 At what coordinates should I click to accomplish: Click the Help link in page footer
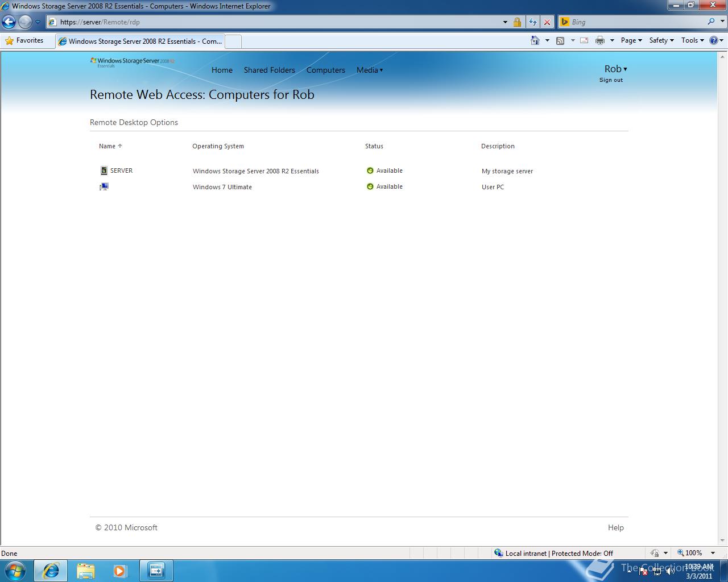pyautogui.click(x=615, y=527)
